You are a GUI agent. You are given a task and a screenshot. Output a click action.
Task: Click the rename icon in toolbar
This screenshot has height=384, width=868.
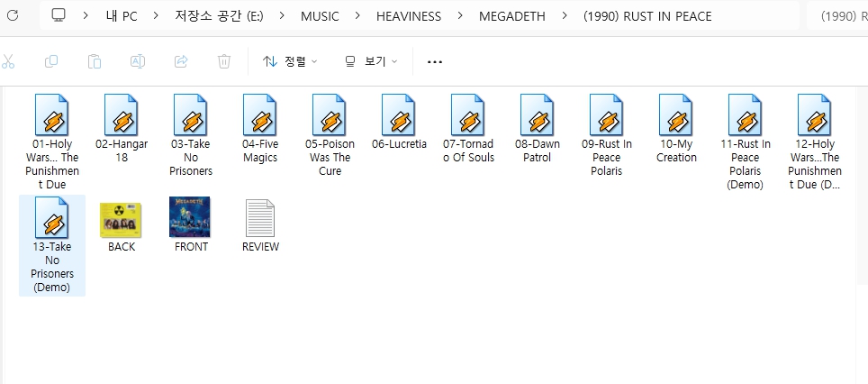pos(138,61)
